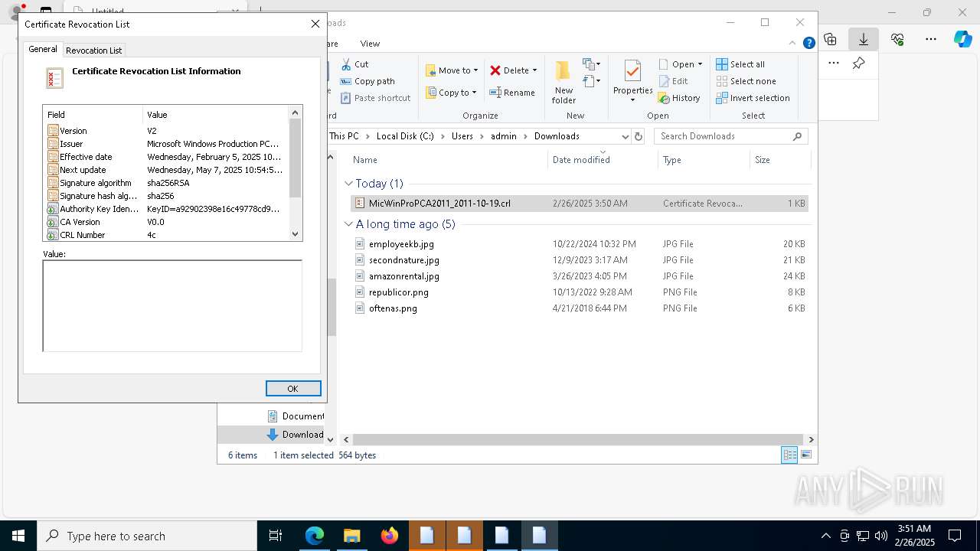Select the Authority Key Identifier row
The height and width of the screenshot is (551, 980).
coord(165,209)
